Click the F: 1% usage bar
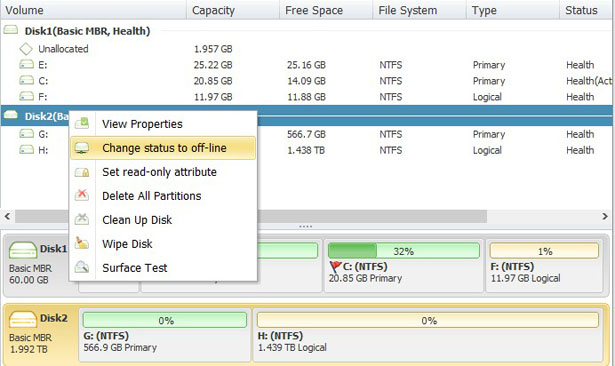This screenshot has width=615, height=366. click(544, 251)
